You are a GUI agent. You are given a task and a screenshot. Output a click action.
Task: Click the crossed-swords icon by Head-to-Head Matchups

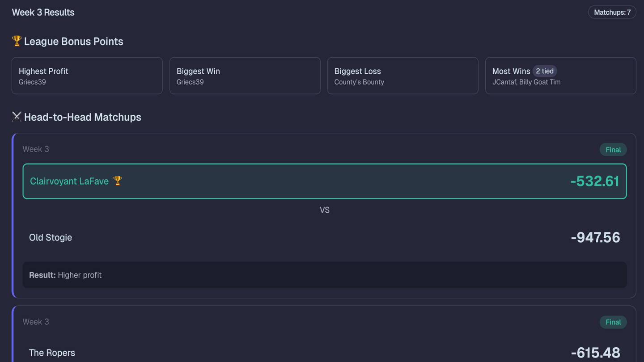16,117
